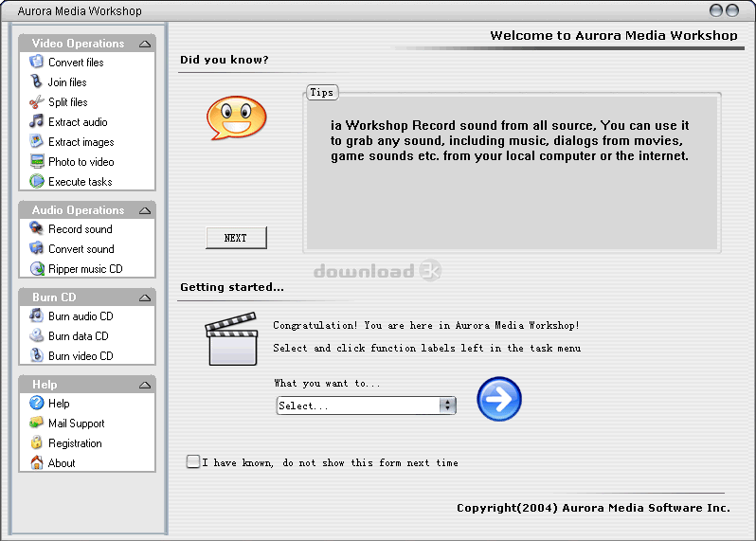Click the Tips group label
The height and width of the screenshot is (541, 756).
coord(321,93)
